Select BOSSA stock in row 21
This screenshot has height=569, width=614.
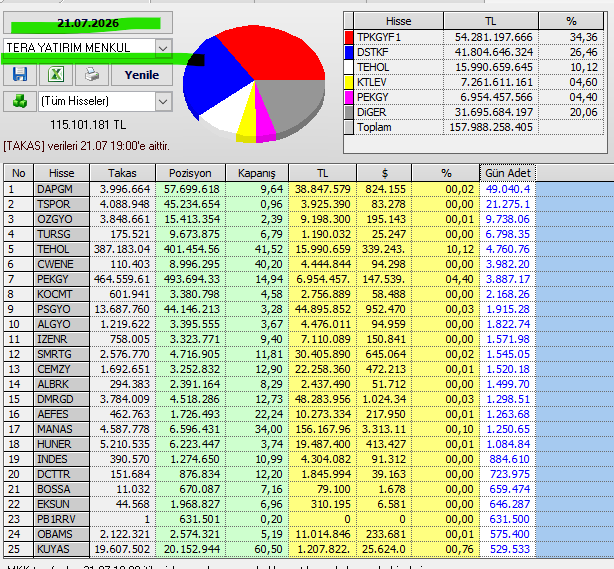[x=61, y=490]
